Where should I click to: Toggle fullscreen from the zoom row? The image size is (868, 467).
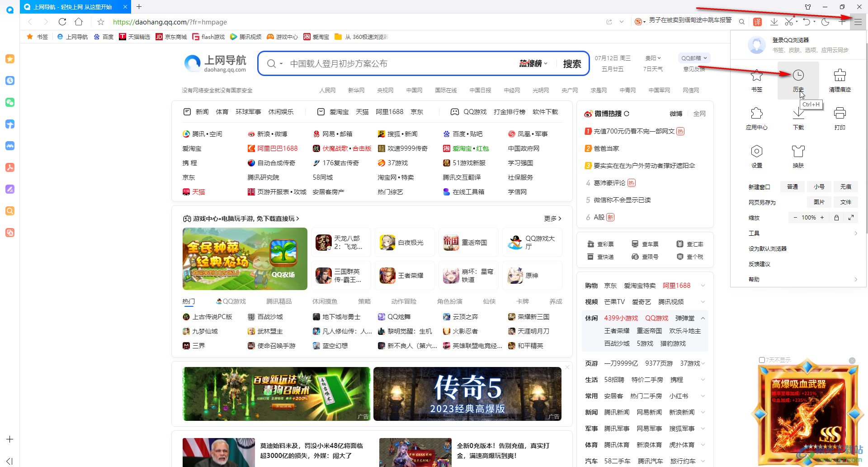pos(851,218)
